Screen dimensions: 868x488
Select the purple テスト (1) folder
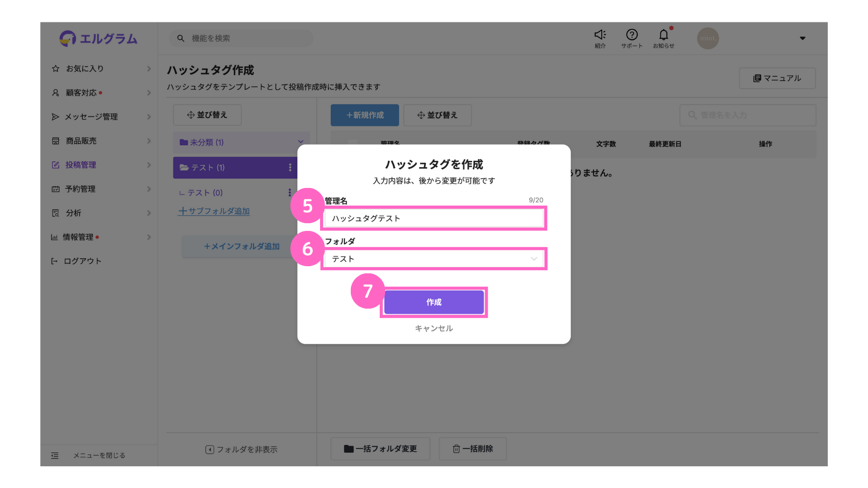point(235,168)
